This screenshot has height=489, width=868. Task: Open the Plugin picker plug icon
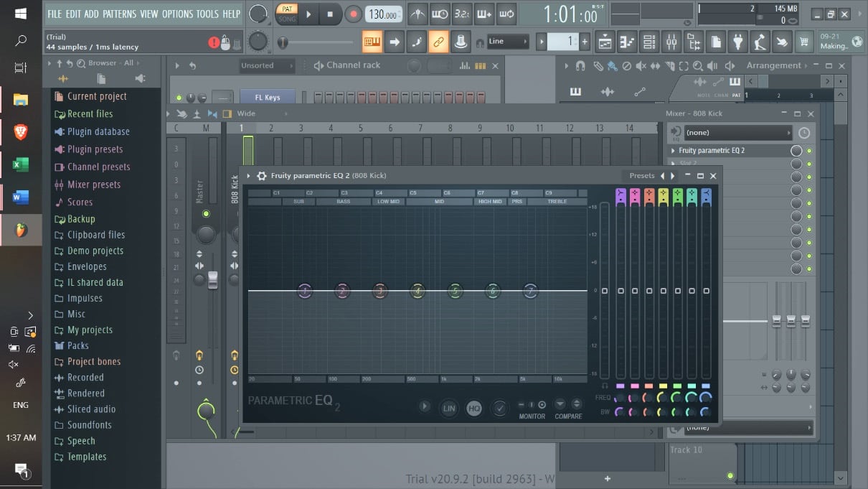[x=737, y=42]
